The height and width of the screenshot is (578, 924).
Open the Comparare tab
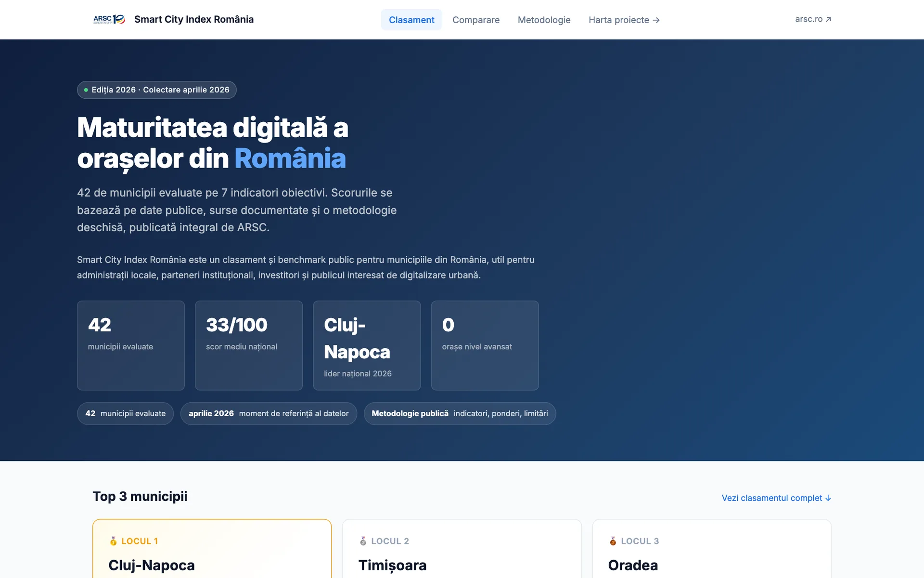click(x=476, y=20)
